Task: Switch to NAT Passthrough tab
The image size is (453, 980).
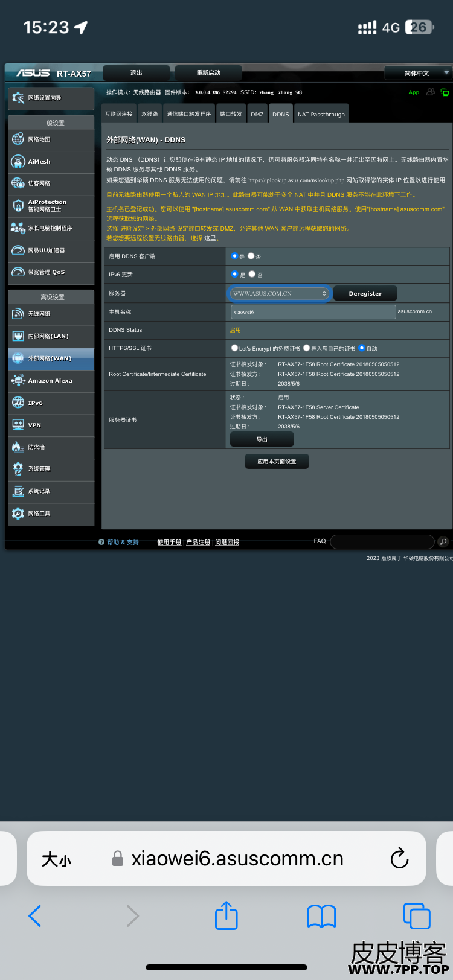Action: 321,113
